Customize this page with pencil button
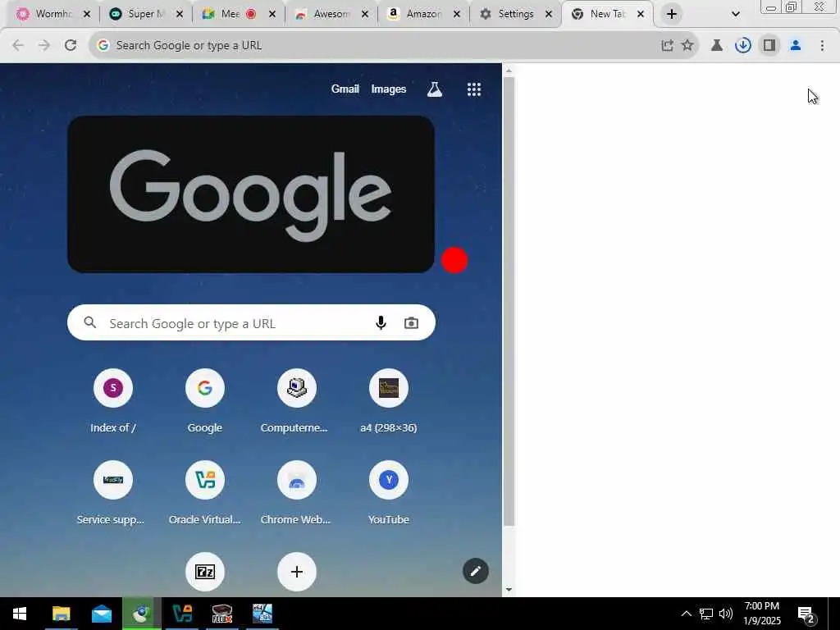The width and height of the screenshot is (840, 630). pos(476,571)
